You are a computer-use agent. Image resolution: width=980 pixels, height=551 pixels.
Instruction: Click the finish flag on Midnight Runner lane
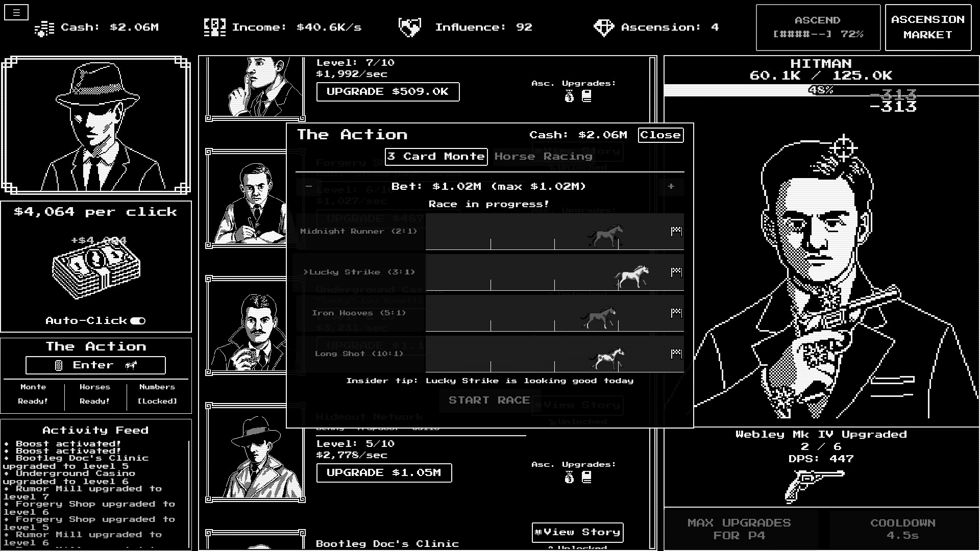coord(676,232)
